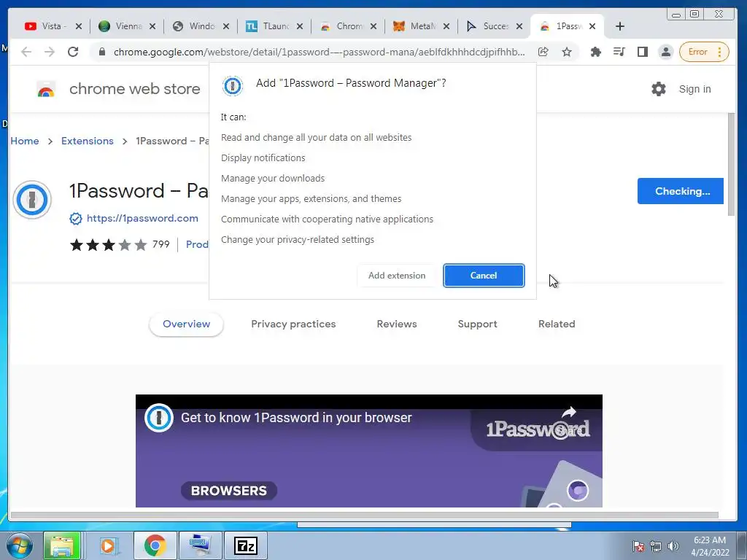Select the Overview tab
747x560 pixels.
[186, 324]
